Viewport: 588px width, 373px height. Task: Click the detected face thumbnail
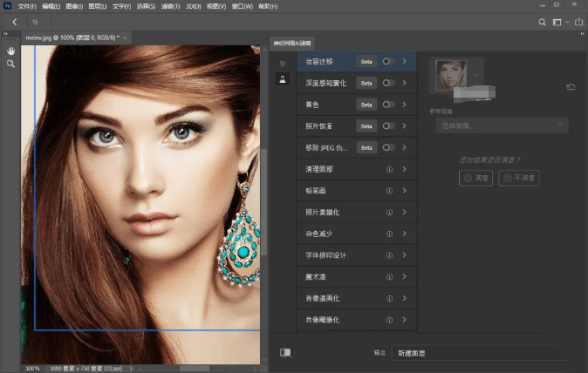point(451,75)
